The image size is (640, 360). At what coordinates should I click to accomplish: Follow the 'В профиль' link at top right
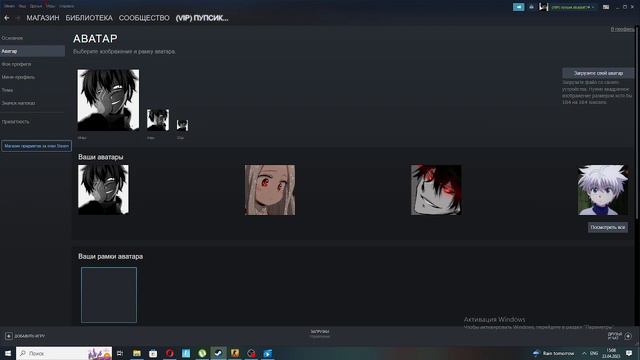point(622,29)
